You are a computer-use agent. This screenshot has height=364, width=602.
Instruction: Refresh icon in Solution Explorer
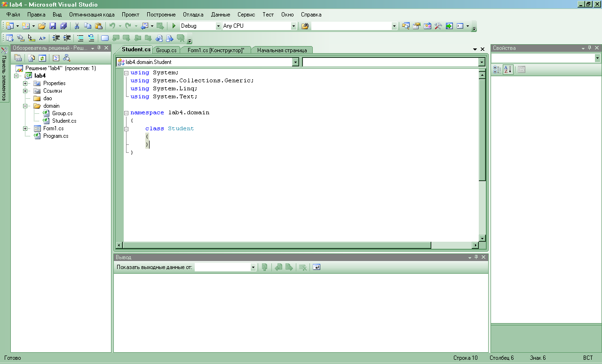42,58
